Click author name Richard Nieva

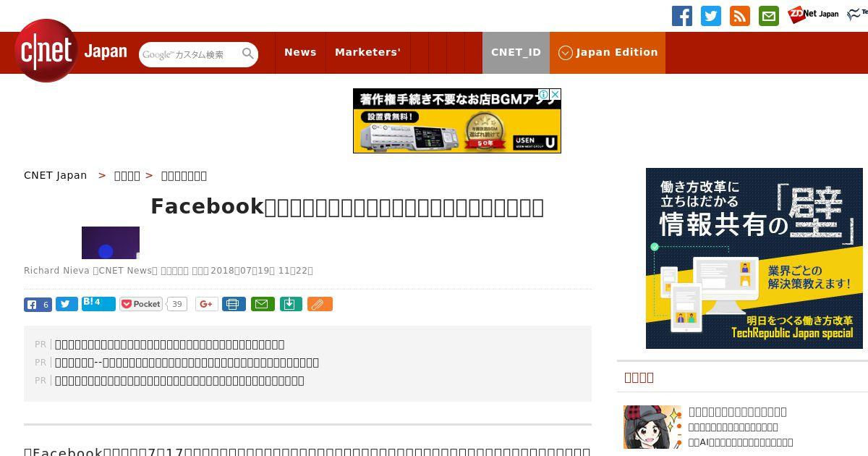tap(56, 271)
